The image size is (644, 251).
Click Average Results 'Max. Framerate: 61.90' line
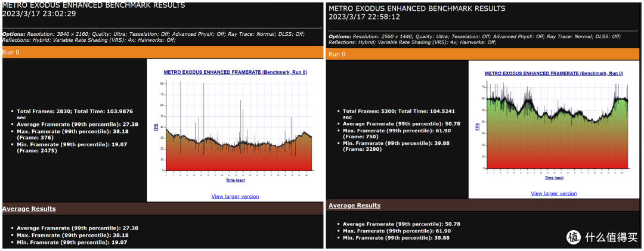[x=397, y=231]
